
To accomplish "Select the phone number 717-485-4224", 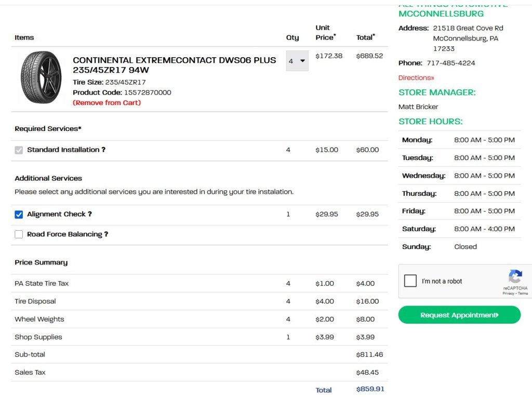I will tap(450, 63).
